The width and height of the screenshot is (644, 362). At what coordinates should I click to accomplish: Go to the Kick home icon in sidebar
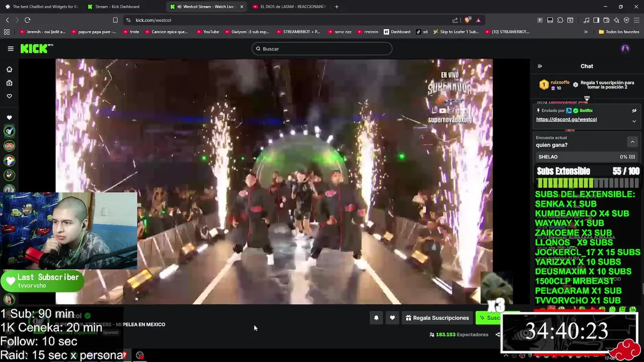click(9, 69)
